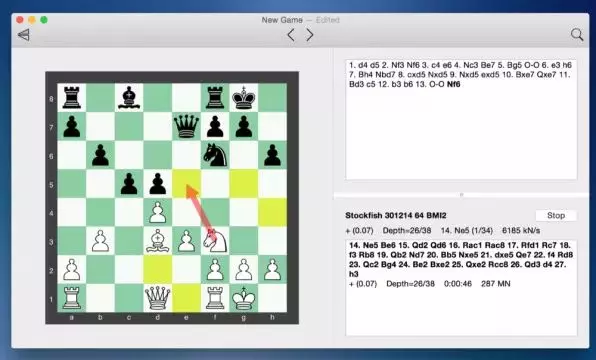Screen dimensions: 596x360
Task: Go to previous move with left chevron
Action: pos(291,35)
